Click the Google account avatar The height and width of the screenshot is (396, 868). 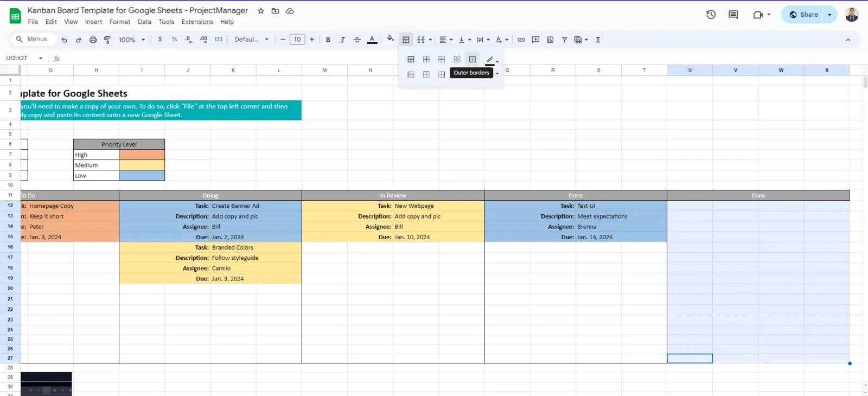point(852,15)
